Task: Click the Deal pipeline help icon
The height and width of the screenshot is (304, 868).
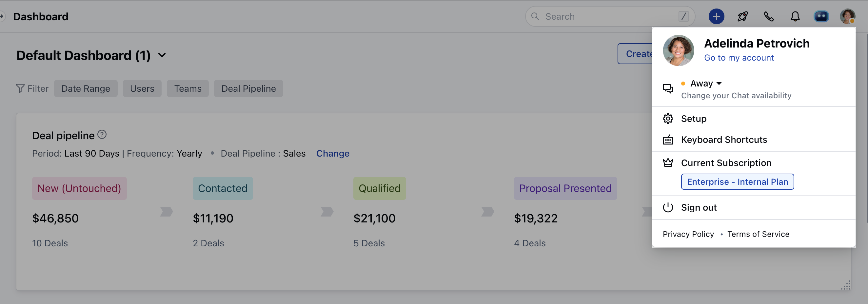Action: click(102, 135)
